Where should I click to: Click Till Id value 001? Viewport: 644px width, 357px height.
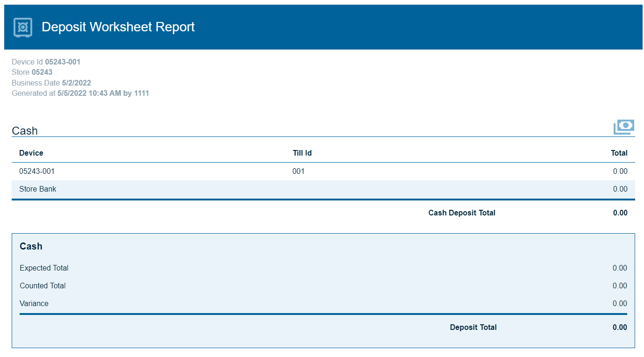tap(298, 171)
